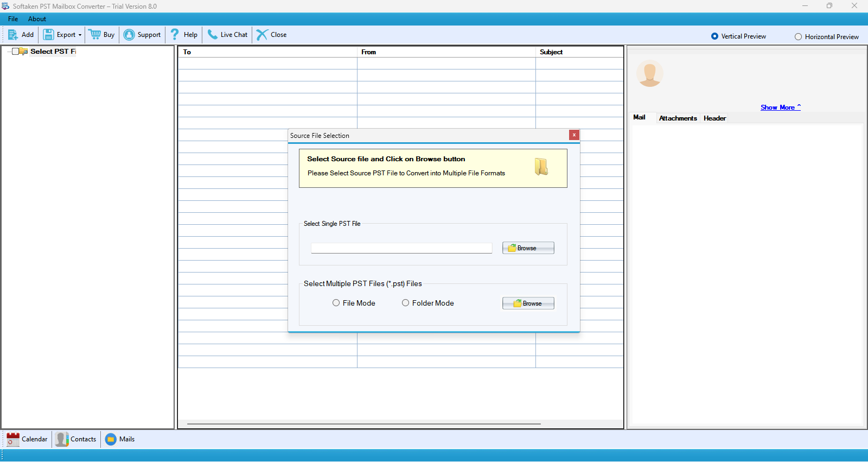This screenshot has height=462, width=868.
Task: Click Browse for single PST file
Action: pyautogui.click(x=528, y=248)
